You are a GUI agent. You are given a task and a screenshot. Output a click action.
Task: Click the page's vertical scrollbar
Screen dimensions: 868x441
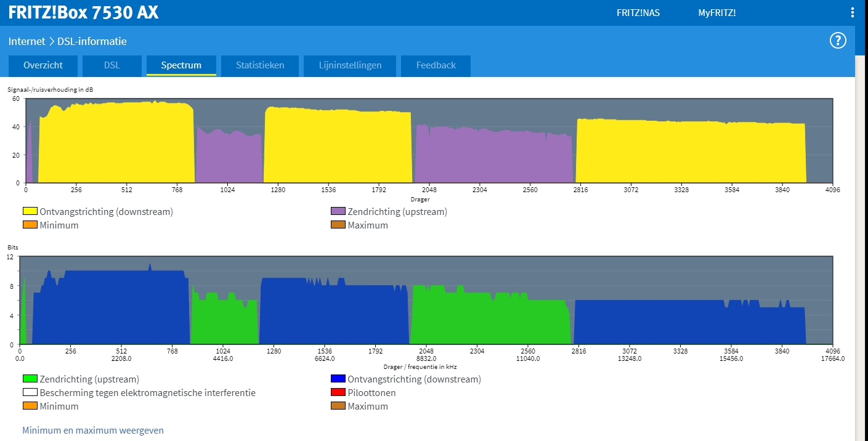click(861, 246)
